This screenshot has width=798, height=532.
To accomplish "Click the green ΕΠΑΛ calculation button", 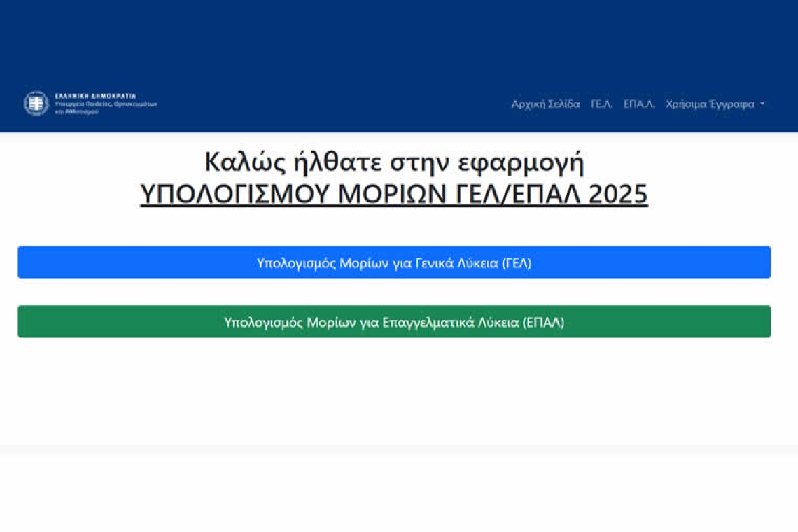I will tap(394, 321).
